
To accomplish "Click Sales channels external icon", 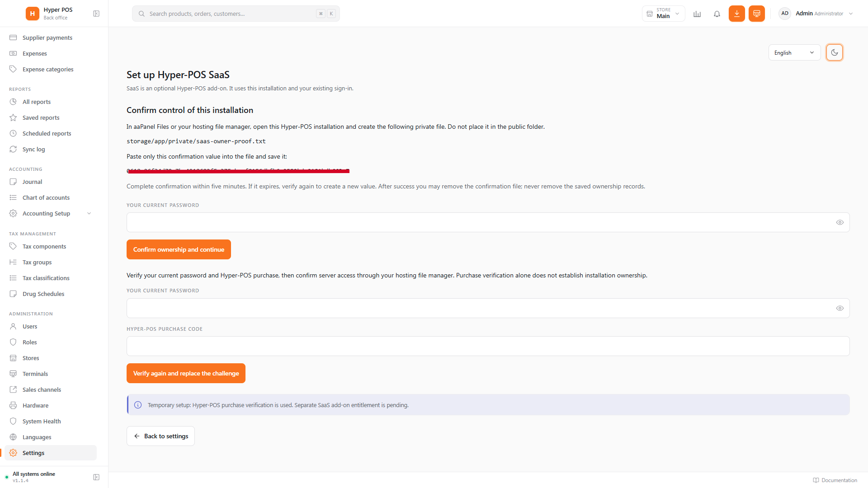I will click(13, 389).
